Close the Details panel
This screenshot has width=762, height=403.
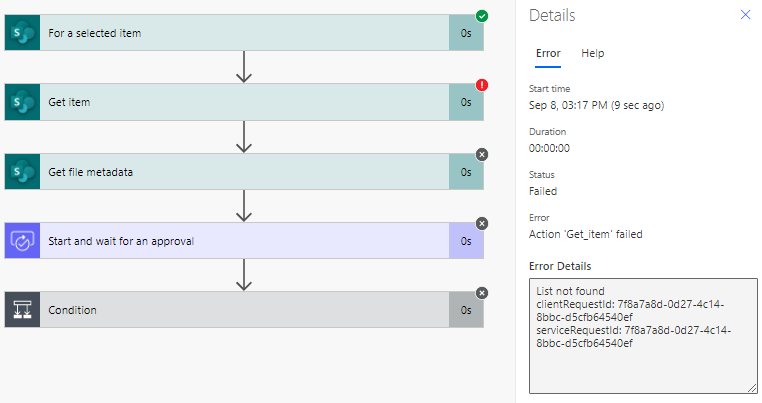pyautogui.click(x=745, y=15)
